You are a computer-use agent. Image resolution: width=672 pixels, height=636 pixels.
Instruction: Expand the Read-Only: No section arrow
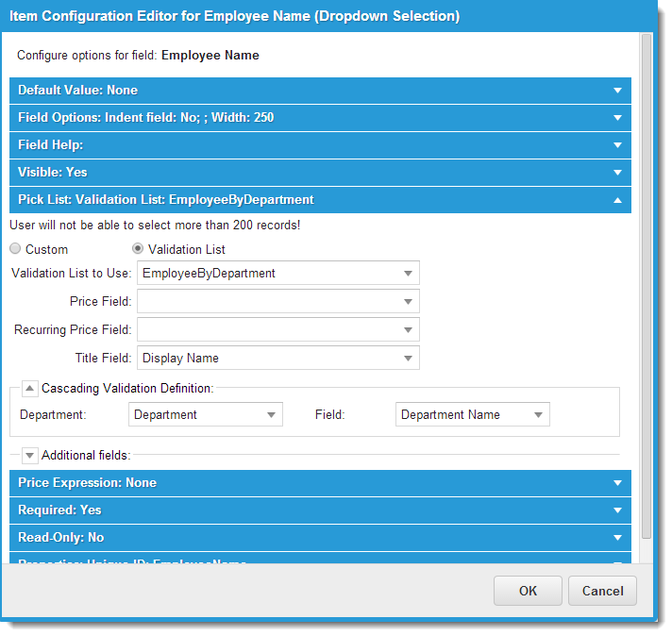coord(617,538)
